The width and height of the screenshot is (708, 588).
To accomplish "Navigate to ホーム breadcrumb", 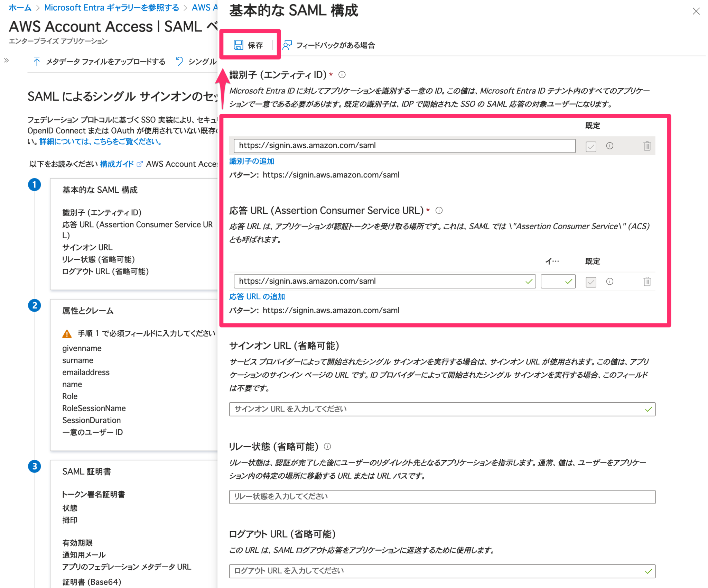I will point(19,7).
